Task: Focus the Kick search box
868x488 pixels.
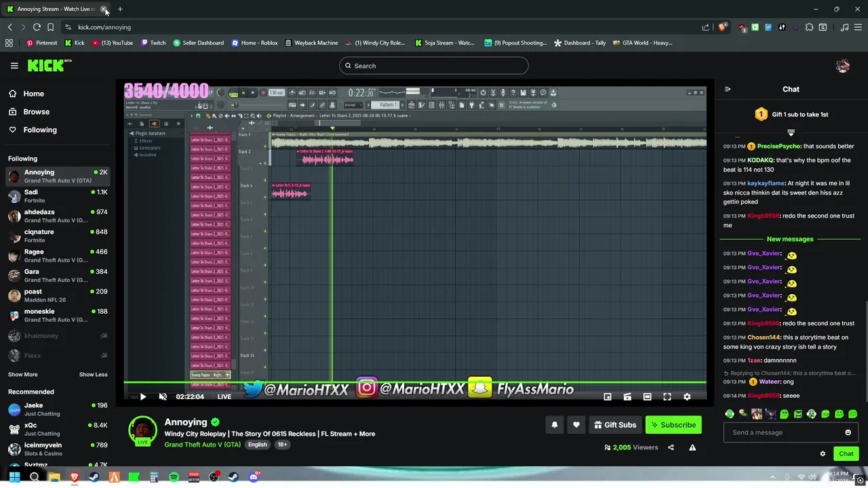Action: coord(434,66)
